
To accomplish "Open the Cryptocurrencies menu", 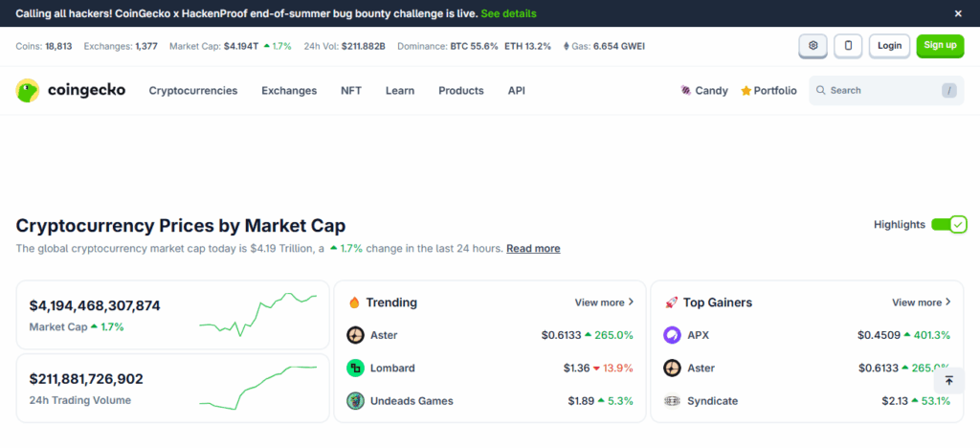I will tap(193, 91).
